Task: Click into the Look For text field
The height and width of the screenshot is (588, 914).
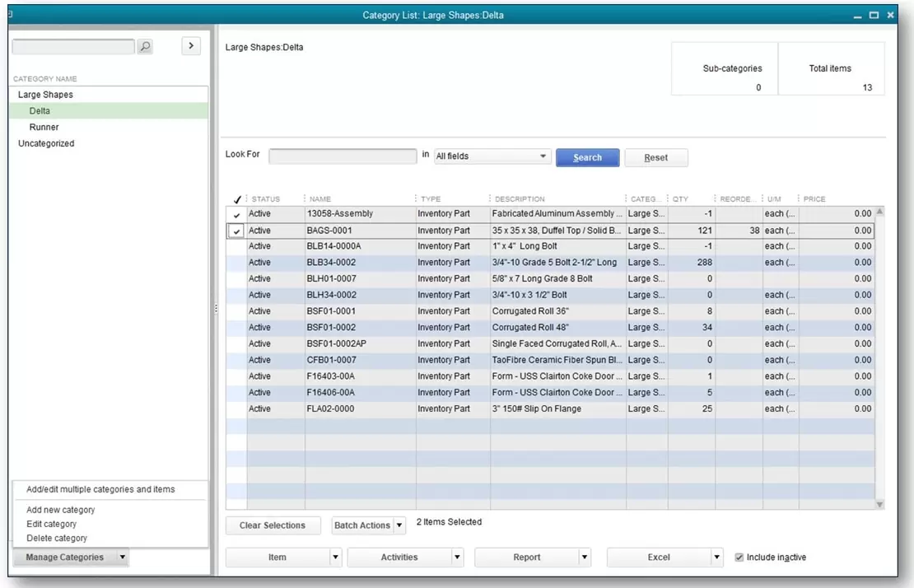Action: coord(343,156)
